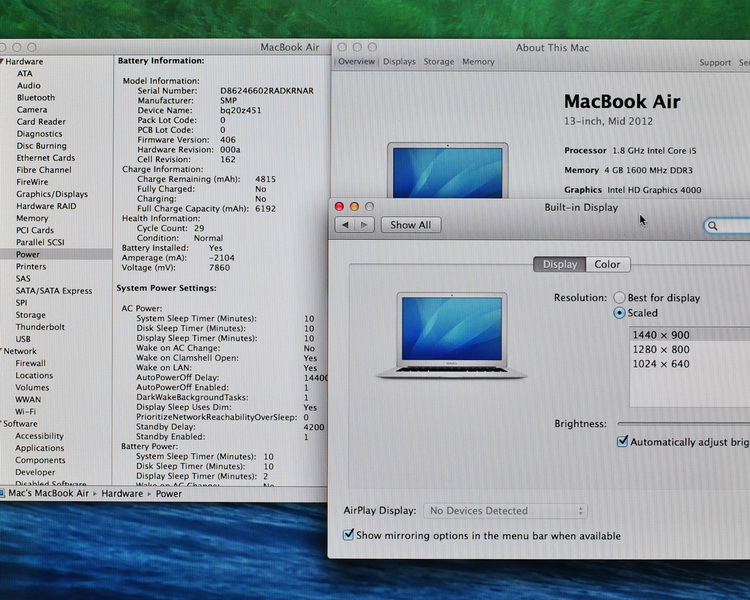750x600 pixels.
Task: Select Volumes under Network
Action: 32,388
